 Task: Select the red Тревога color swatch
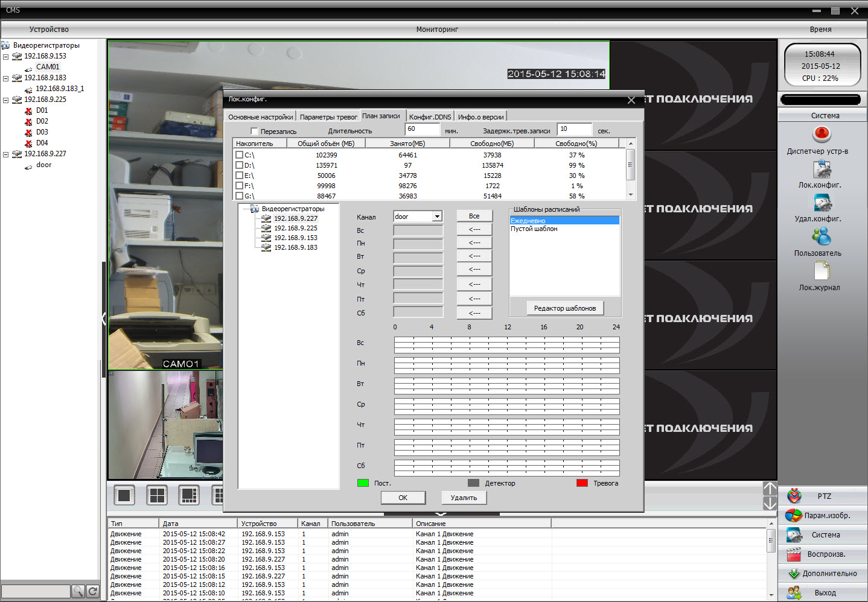[x=582, y=483]
